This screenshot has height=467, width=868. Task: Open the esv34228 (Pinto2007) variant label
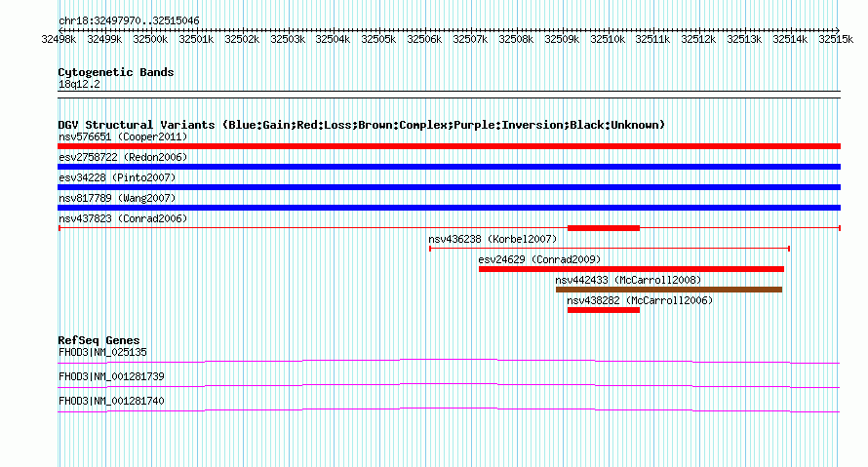click(117, 177)
